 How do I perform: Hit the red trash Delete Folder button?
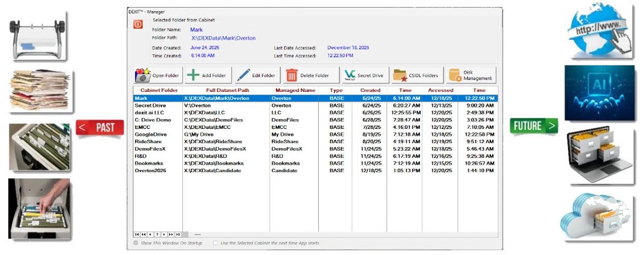[x=308, y=75]
